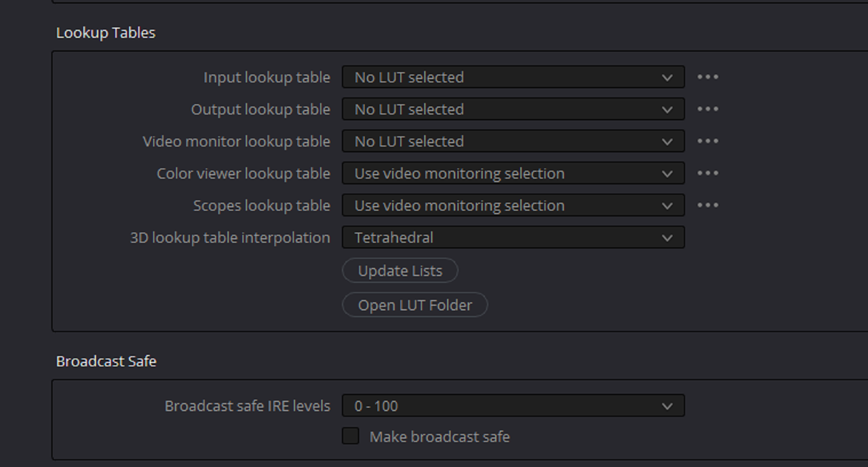Click the ellipsis next to Video monitor lookup table
868x467 pixels.
pyautogui.click(x=707, y=141)
